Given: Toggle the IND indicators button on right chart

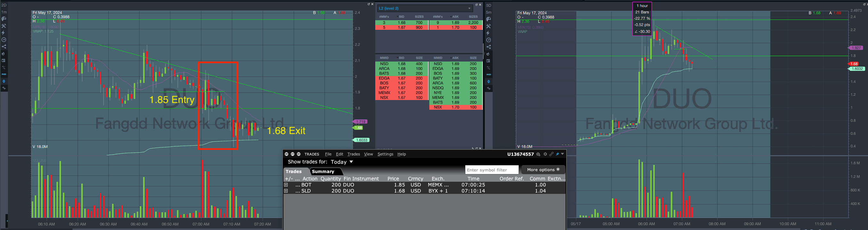Looking at the screenshot, I should tap(488, 75).
